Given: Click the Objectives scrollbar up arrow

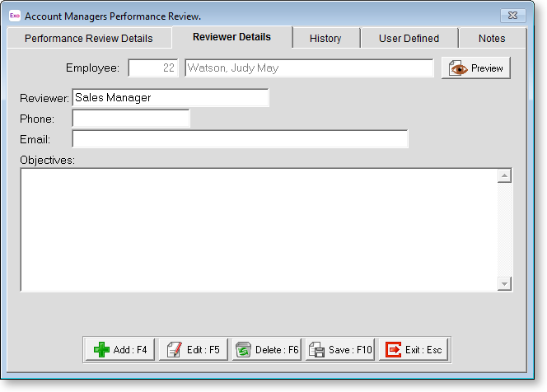Looking at the screenshot, I should coord(505,175).
